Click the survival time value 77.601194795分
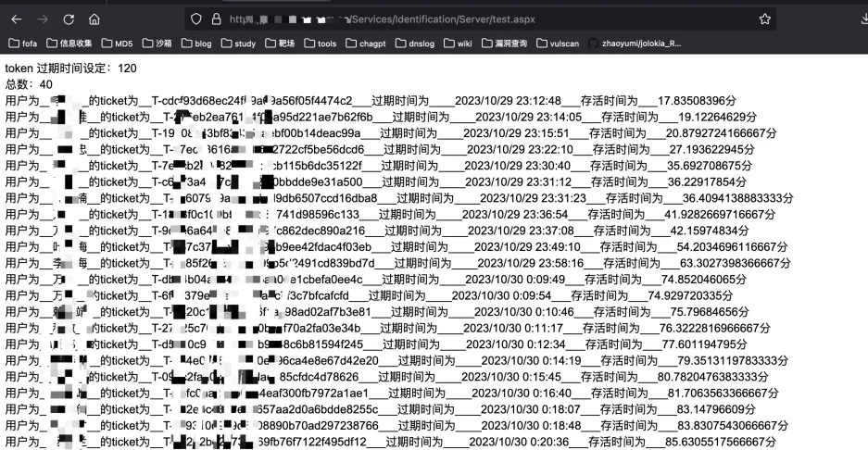Screen dimensions: 868x450 click(704, 344)
